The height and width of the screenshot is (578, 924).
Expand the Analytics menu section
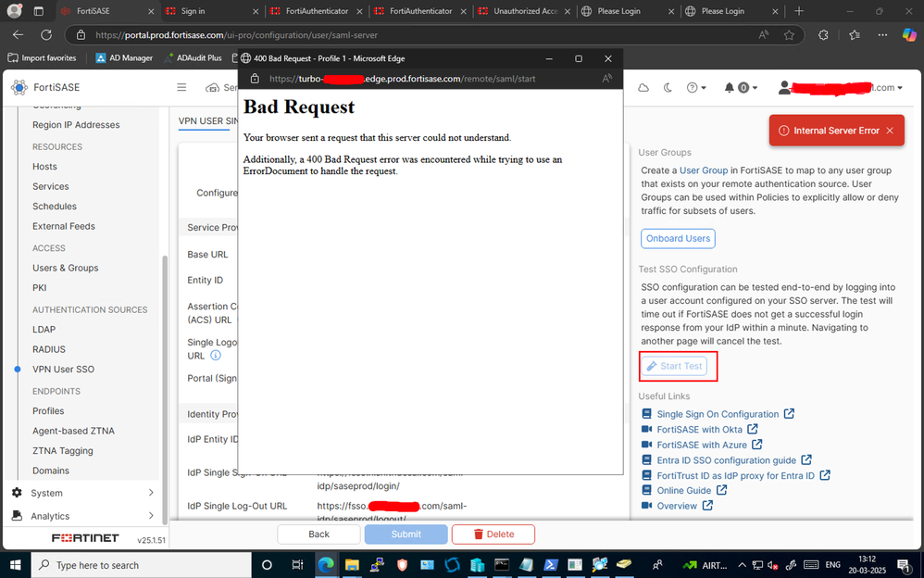coord(82,516)
